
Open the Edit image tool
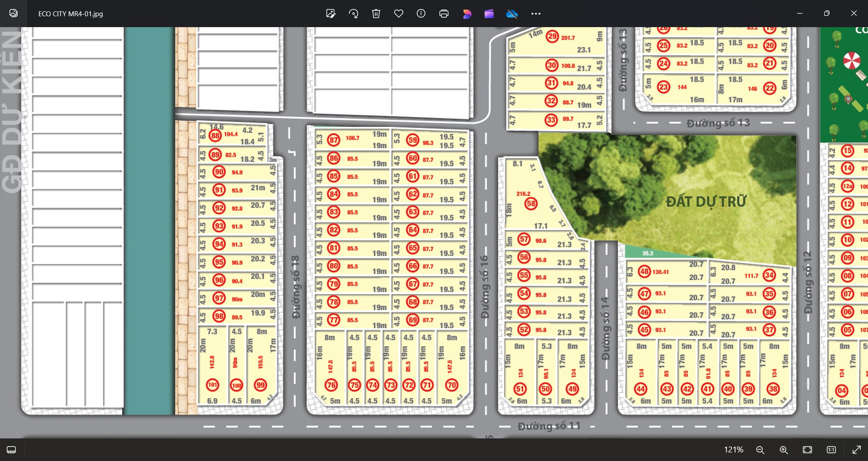click(330, 14)
